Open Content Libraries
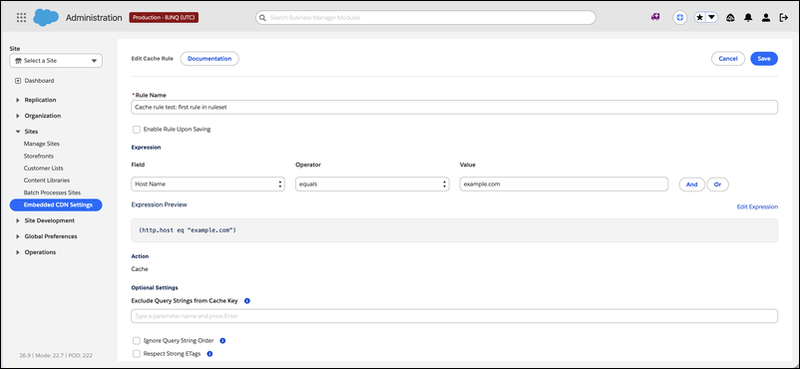Image resolution: width=800 pixels, height=369 pixels. pos(46,181)
